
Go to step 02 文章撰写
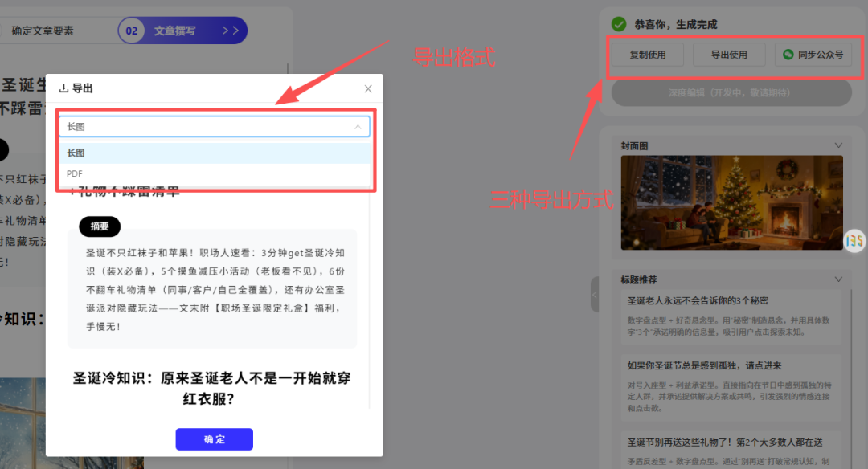point(182,31)
